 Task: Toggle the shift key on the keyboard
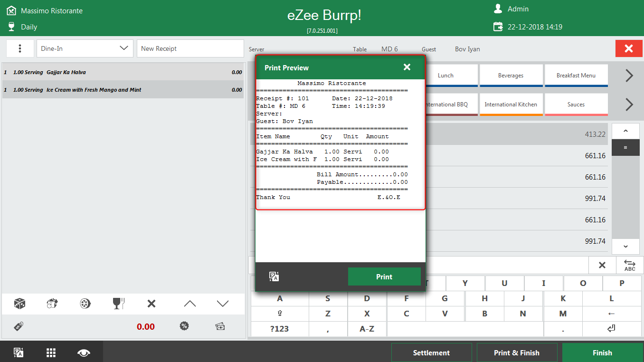[280, 314]
